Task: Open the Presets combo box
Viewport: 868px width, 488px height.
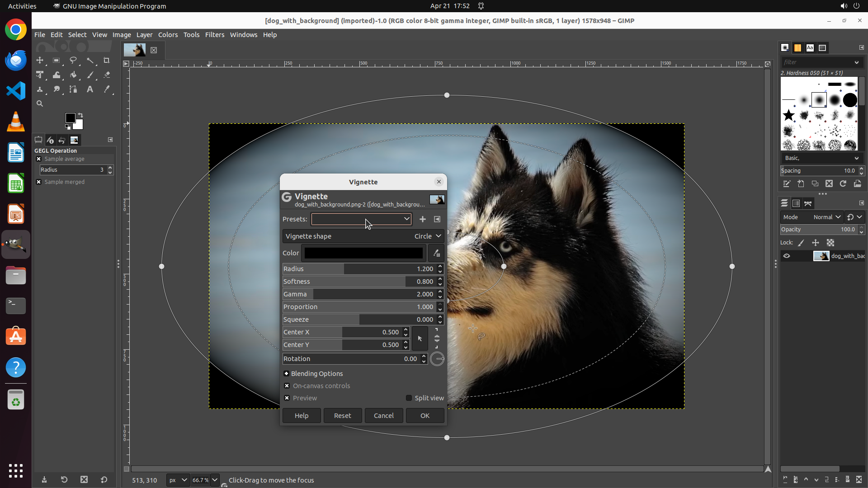Action: (361, 219)
